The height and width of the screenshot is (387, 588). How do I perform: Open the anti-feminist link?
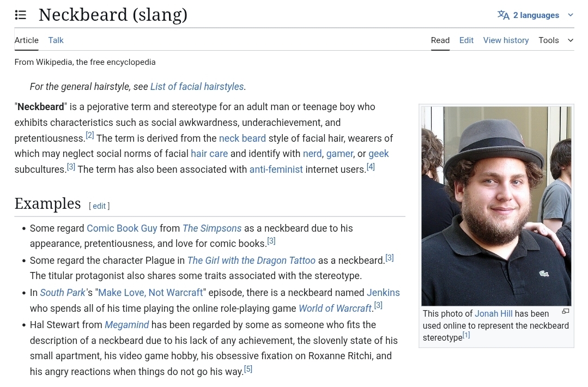coord(276,170)
